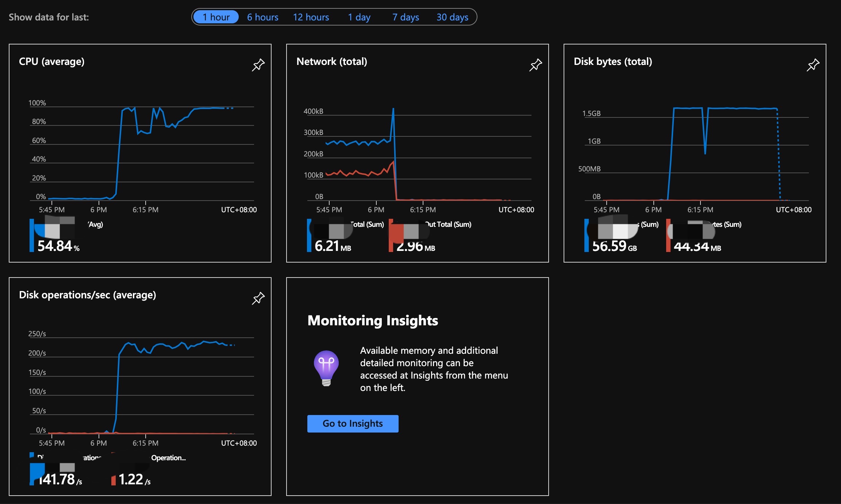Switch data range to 6 hours
This screenshot has width=841, height=504.
pos(262,17)
